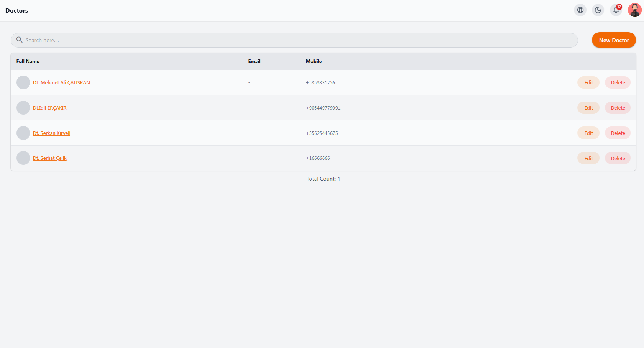Click the Full Name column header
The image size is (644, 348).
click(28, 61)
